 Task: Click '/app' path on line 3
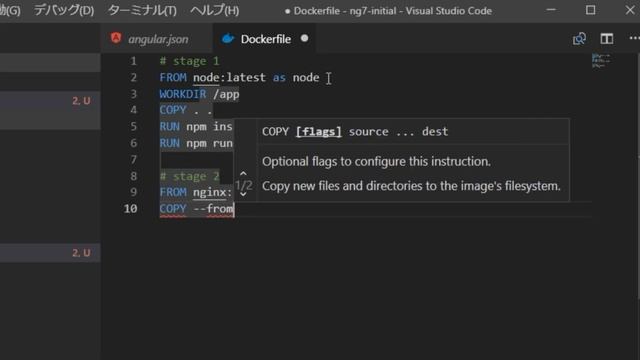click(226, 94)
